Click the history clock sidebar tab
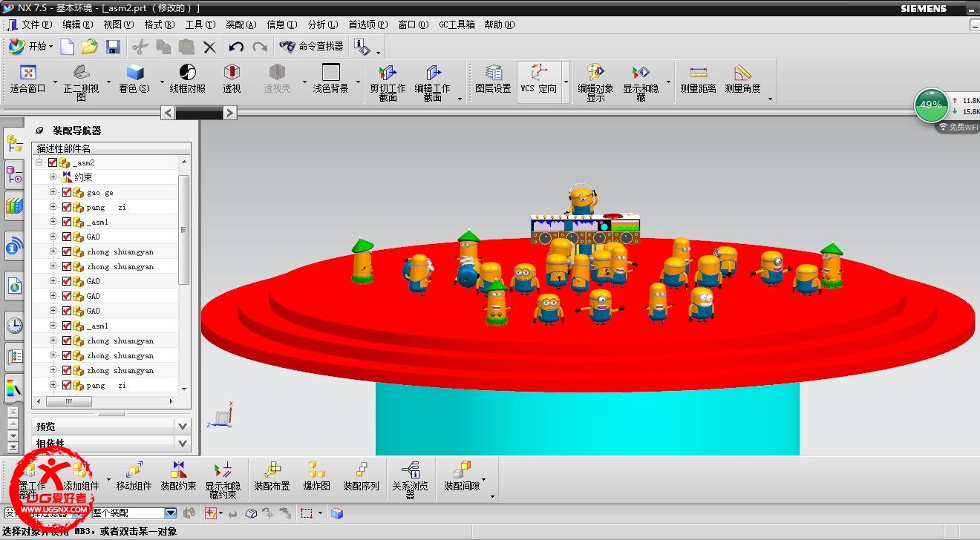Viewport: 980px width, 540px height. click(x=14, y=324)
